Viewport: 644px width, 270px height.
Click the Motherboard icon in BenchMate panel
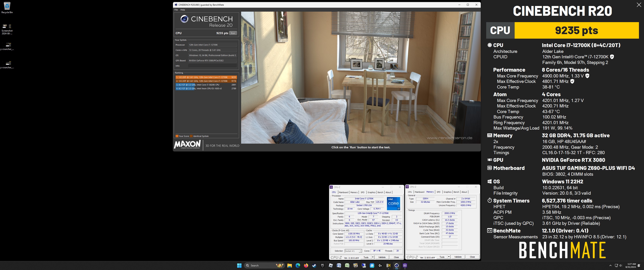tap(490, 168)
